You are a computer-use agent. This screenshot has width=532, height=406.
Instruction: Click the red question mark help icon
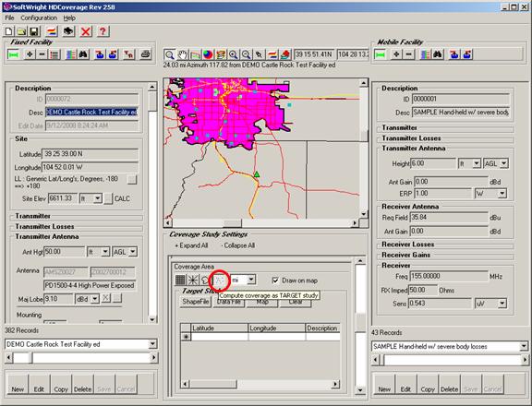click(103, 32)
